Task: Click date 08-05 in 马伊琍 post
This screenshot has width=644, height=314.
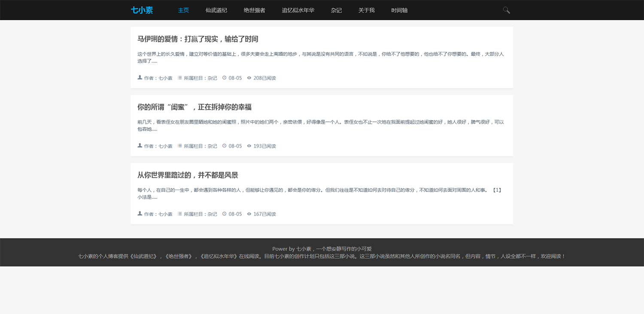Action: point(235,78)
